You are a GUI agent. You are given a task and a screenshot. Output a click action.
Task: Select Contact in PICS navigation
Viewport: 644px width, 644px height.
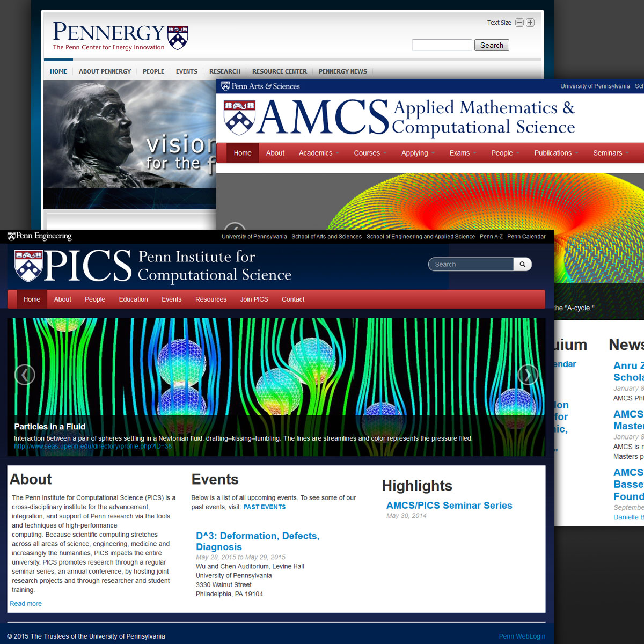point(293,299)
